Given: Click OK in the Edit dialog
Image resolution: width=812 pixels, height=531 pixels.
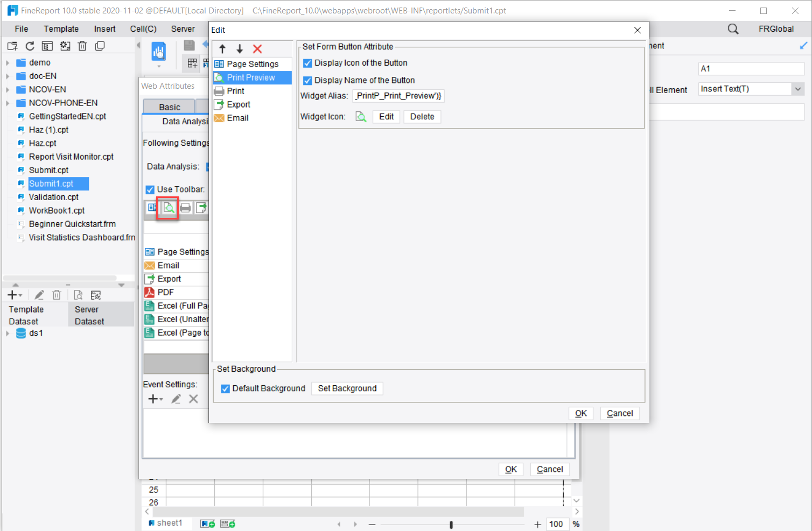Looking at the screenshot, I should 581,413.
